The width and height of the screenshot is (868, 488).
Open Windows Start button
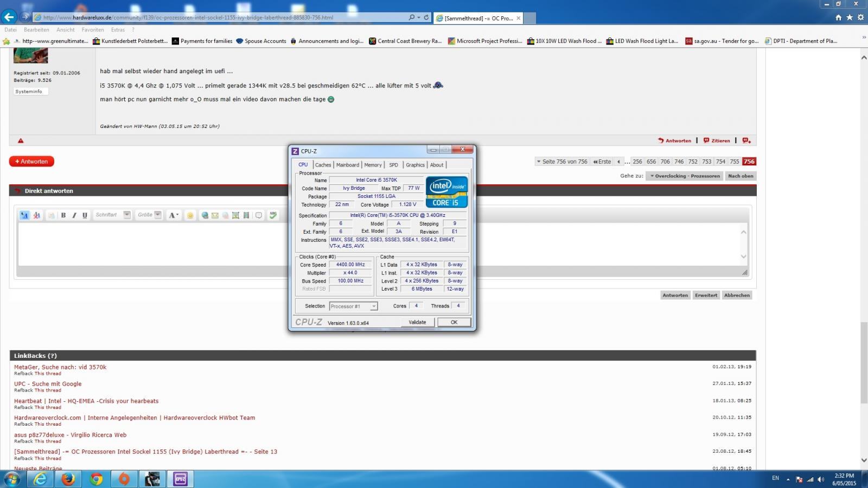tap(12, 479)
